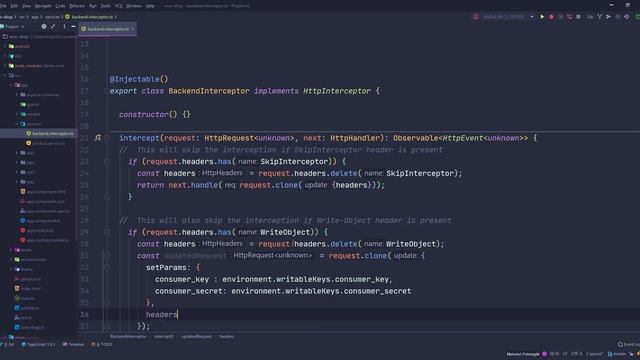Open the View menu
The width and height of the screenshot is (640, 360).
(x=27, y=6)
